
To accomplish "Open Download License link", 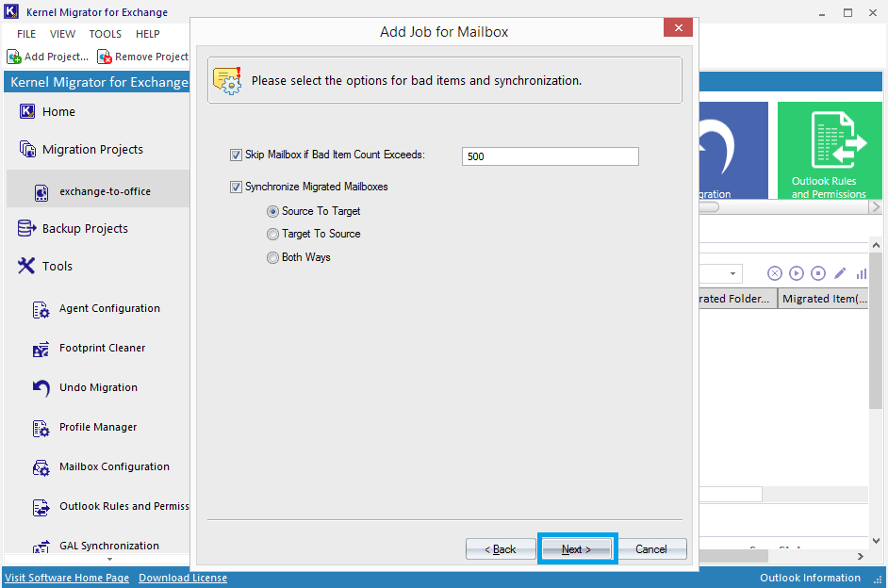I will (x=183, y=578).
